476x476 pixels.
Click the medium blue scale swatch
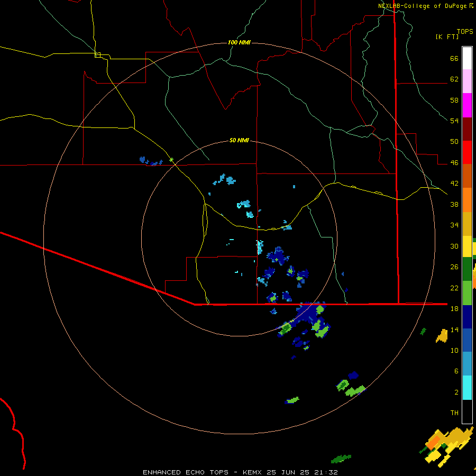point(467,340)
